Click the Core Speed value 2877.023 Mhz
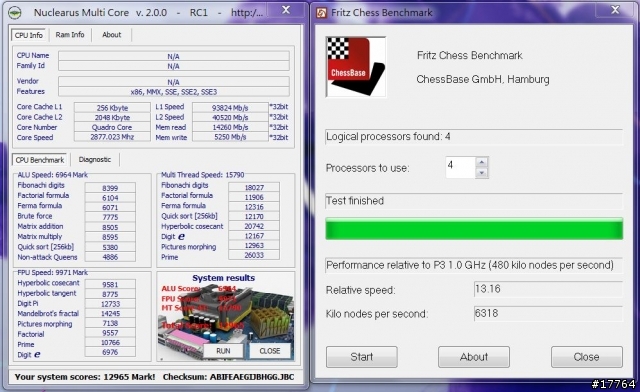640x392 pixels. pos(112,137)
